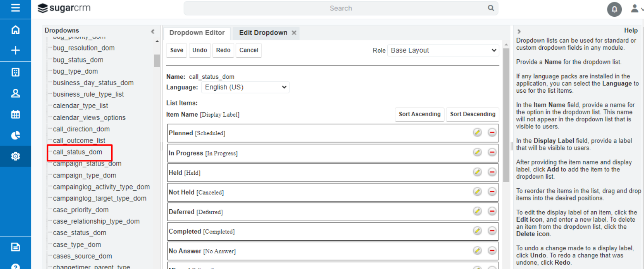The image size is (644, 269).
Task: Delete the Completed list item
Action: (x=492, y=231)
